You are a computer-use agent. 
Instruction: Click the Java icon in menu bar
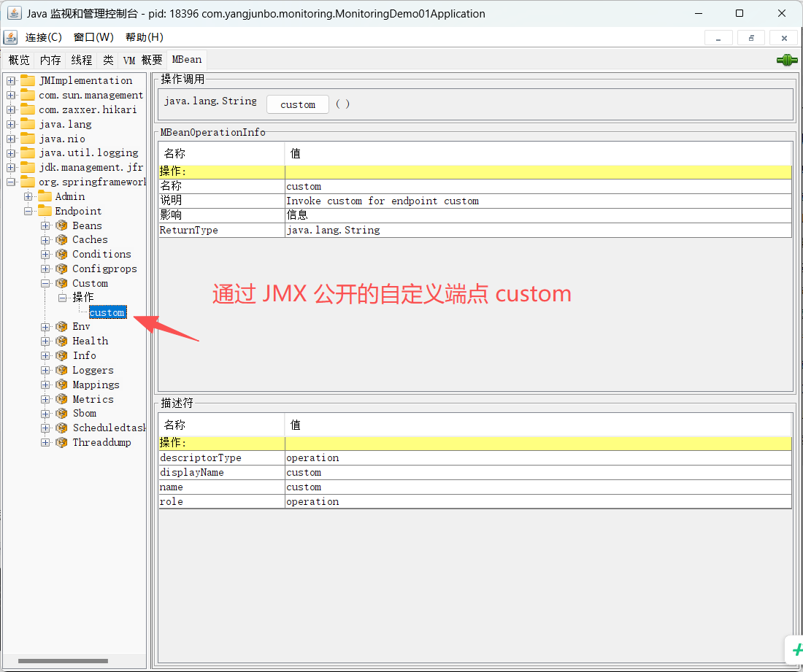(10, 37)
